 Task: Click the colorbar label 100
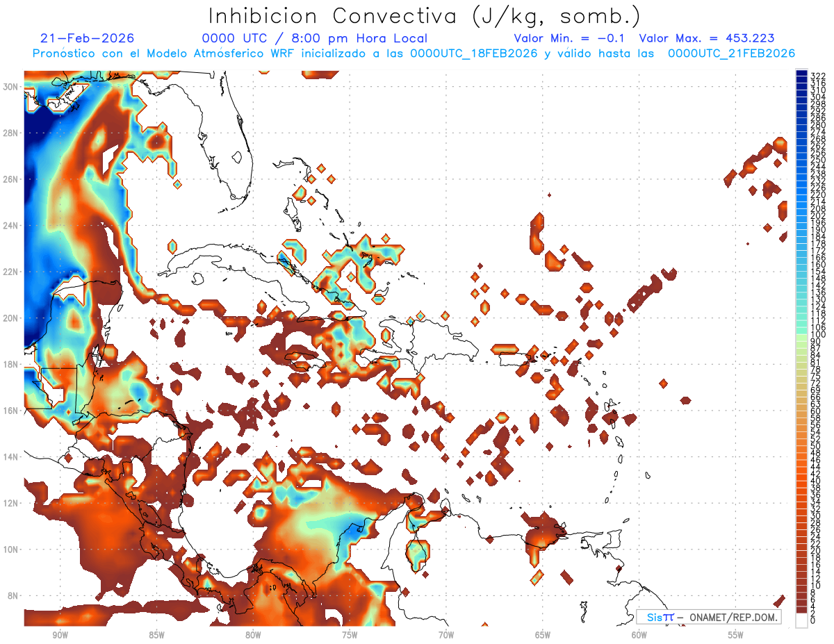pos(818,334)
